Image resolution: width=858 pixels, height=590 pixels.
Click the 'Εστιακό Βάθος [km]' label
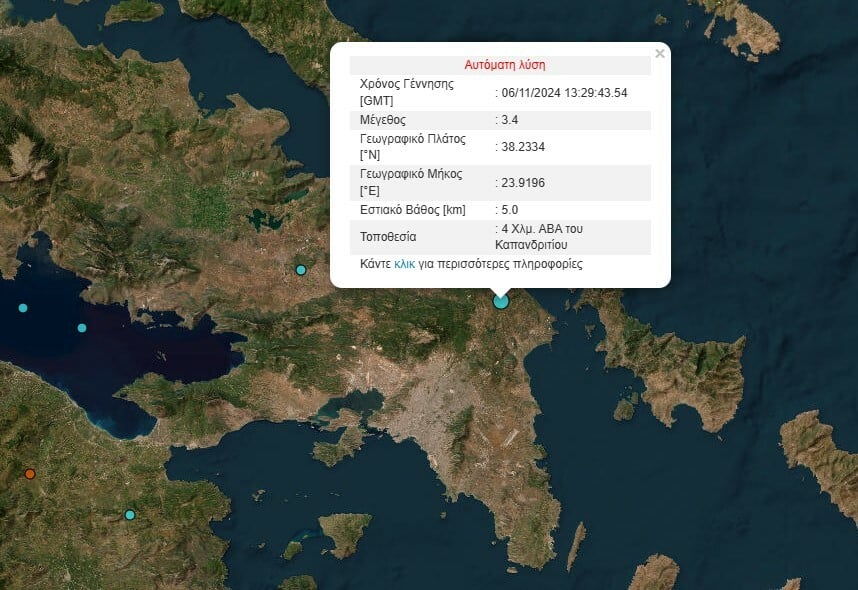(x=413, y=210)
